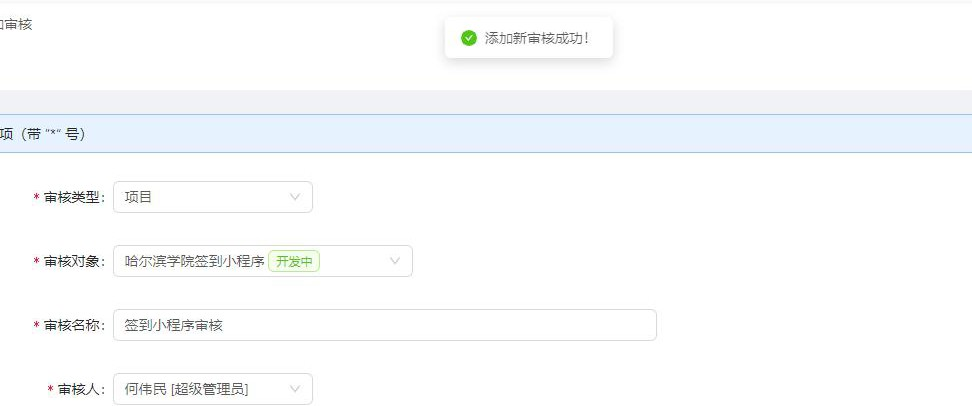Click the 审核类型 field label
Viewport: 972px width, 406px height.
(74, 197)
